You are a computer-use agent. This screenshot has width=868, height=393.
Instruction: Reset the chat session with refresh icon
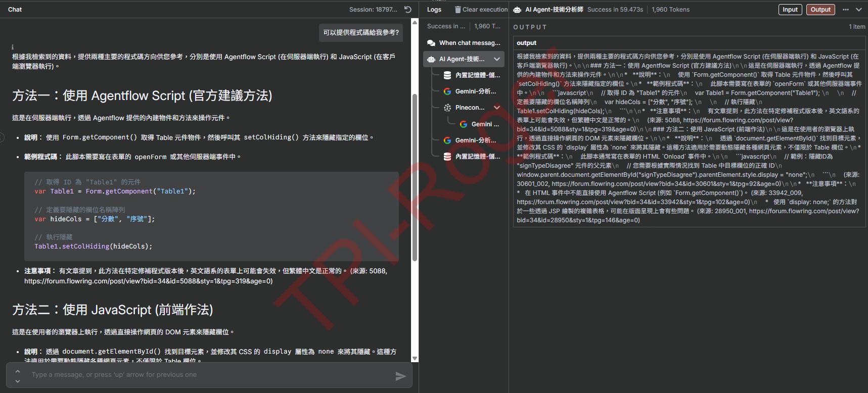click(x=408, y=10)
